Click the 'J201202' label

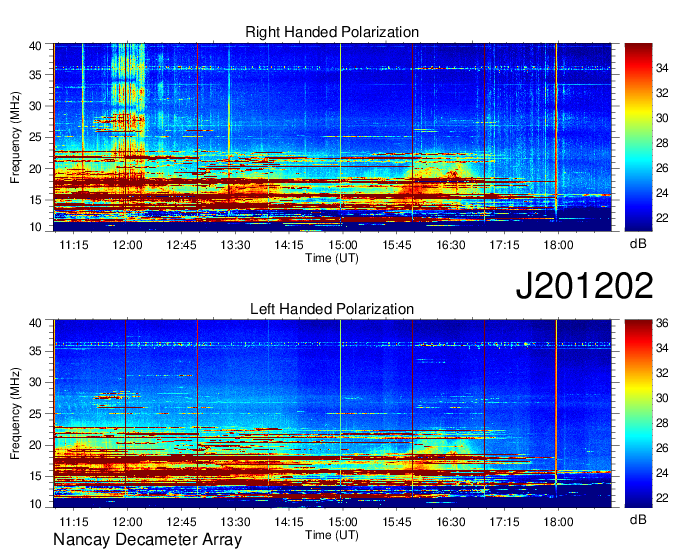(584, 286)
